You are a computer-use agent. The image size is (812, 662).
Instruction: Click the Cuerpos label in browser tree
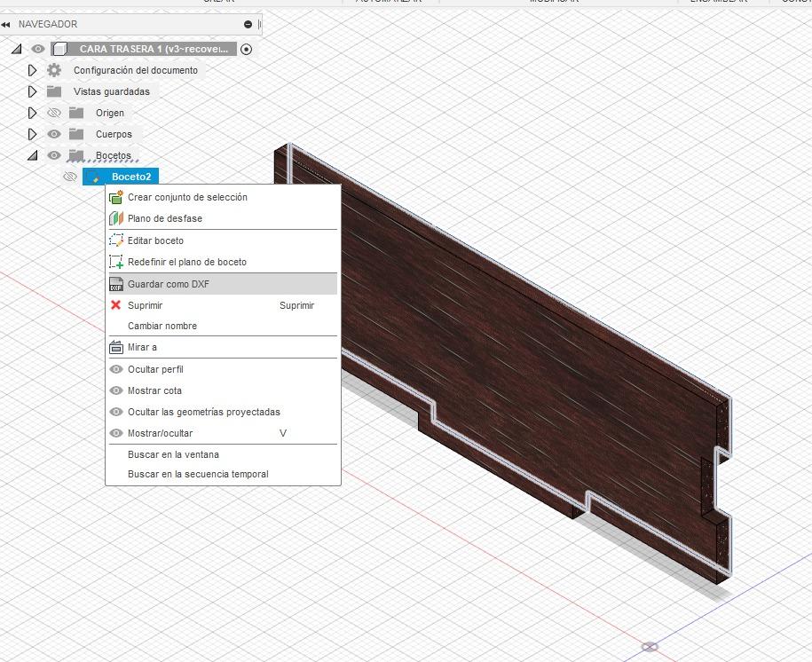pos(114,134)
